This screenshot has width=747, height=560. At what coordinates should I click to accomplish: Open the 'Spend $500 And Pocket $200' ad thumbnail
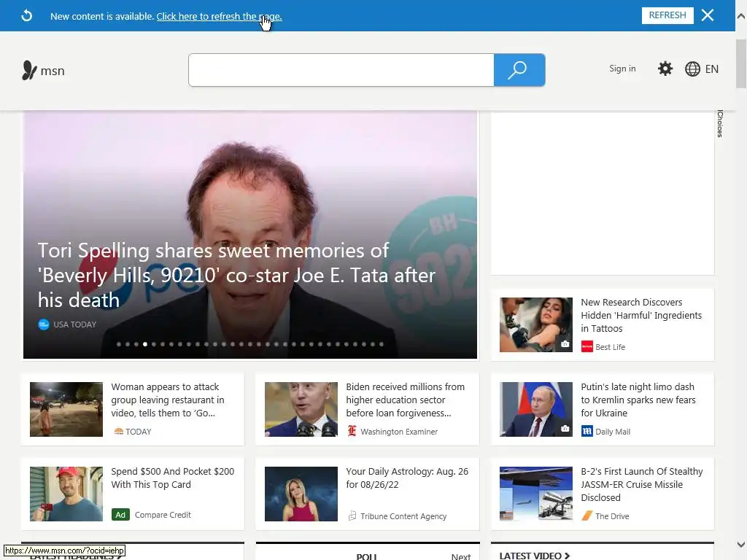(66, 494)
